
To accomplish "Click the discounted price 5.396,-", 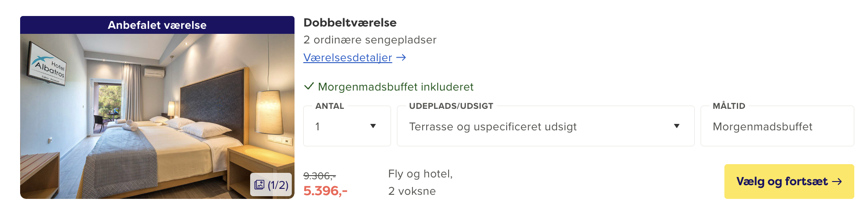I will pos(325,191).
